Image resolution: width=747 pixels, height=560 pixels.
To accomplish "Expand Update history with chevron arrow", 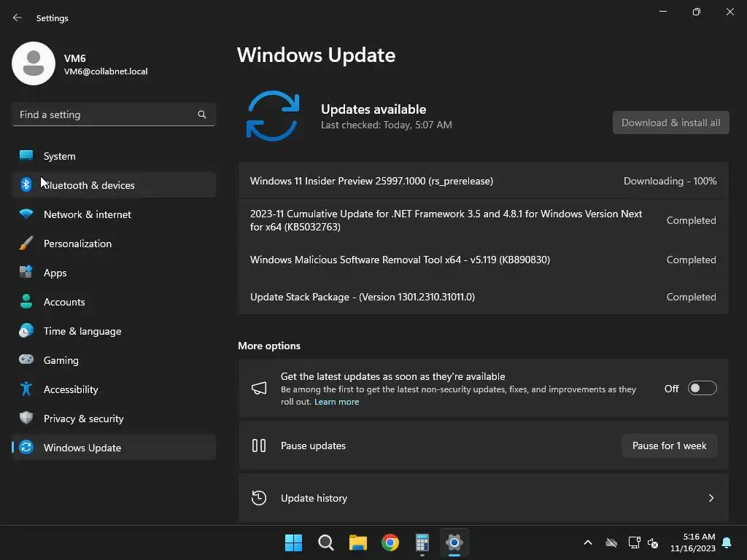I will (711, 498).
